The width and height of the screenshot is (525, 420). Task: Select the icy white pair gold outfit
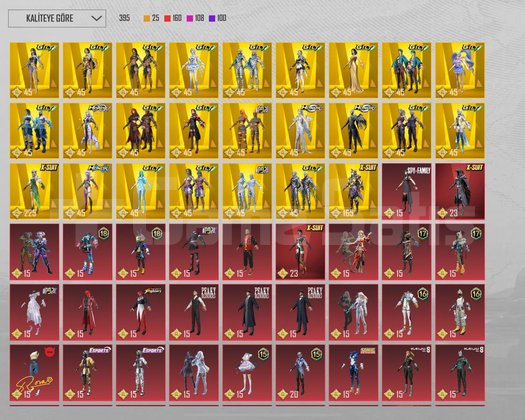coord(247,191)
